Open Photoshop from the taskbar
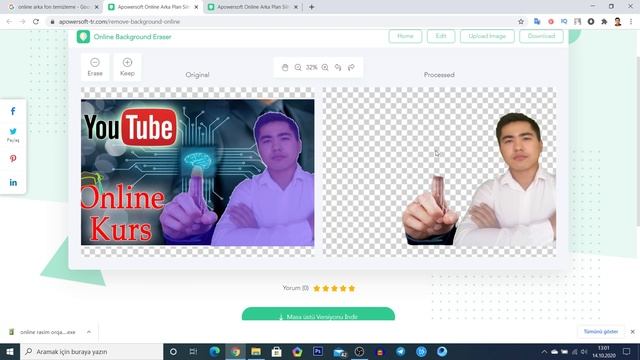 (x=318, y=351)
